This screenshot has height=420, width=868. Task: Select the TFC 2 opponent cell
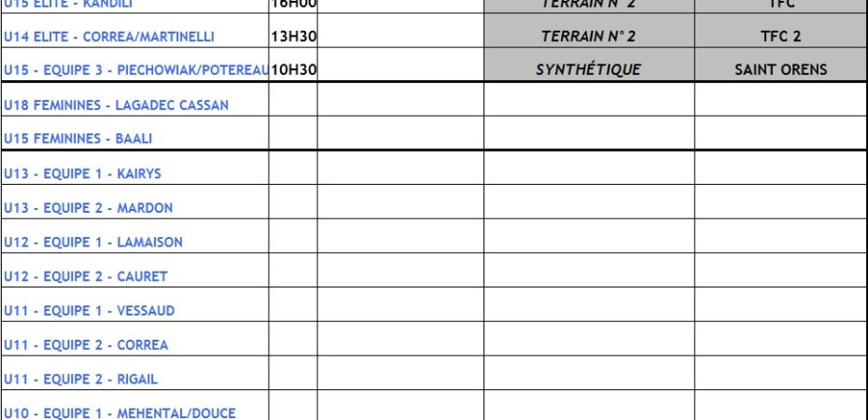point(780,37)
